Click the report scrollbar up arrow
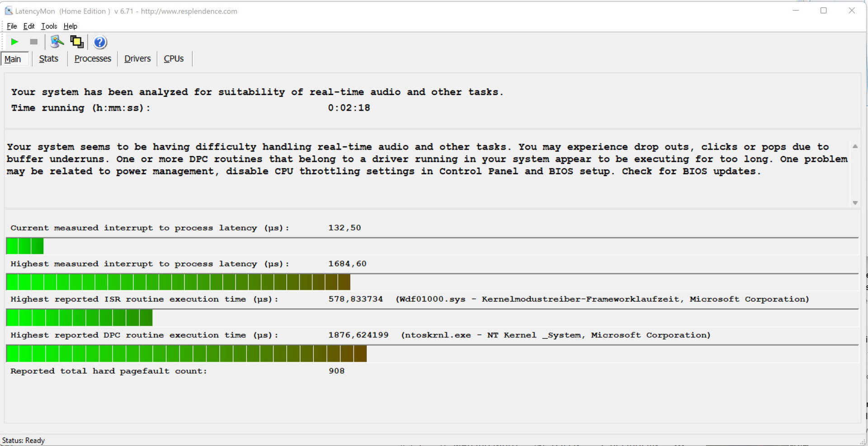The height and width of the screenshot is (446, 868). [855, 147]
